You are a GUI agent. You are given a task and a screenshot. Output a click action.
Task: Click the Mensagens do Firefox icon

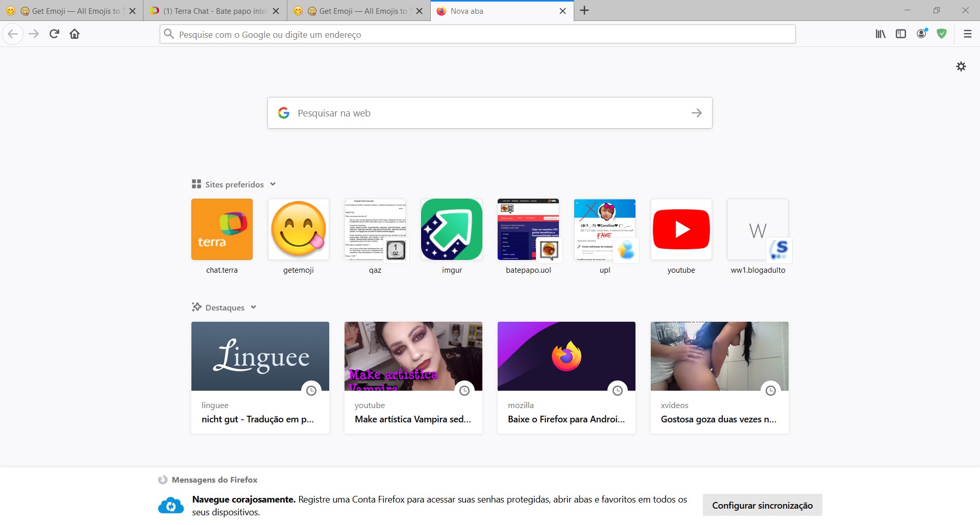point(163,480)
